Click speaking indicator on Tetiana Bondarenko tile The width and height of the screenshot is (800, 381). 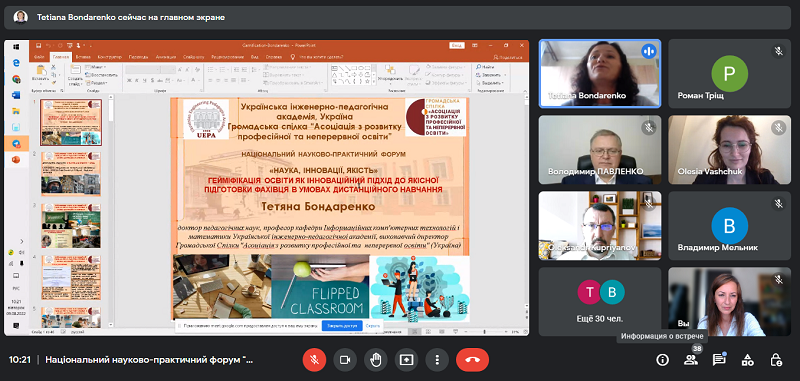coord(648,51)
